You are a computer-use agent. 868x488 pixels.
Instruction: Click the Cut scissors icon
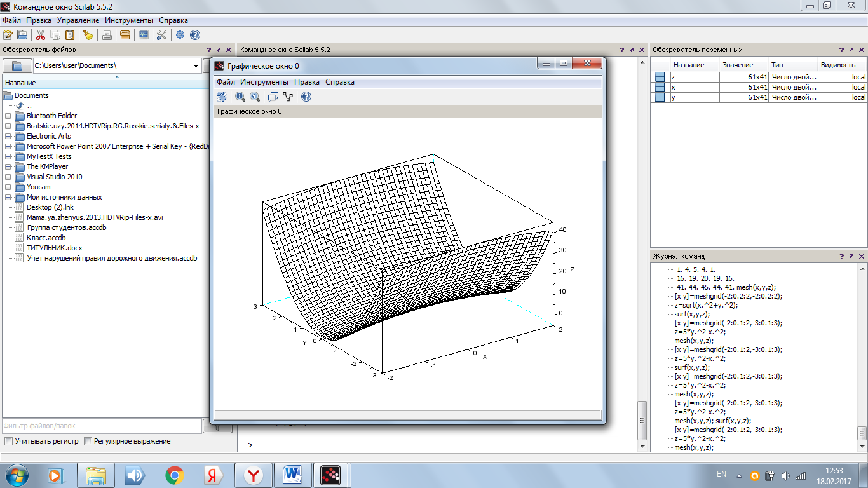(x=41, y=35)
